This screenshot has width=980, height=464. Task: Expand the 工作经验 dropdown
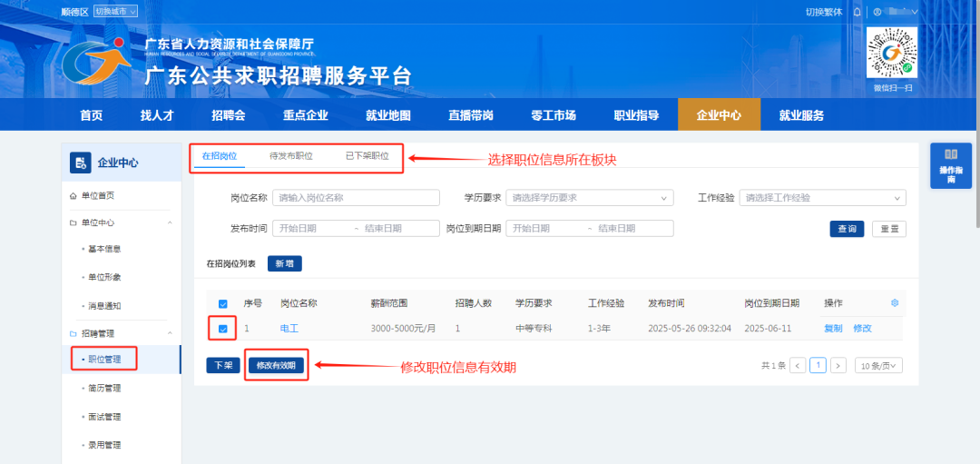pos(823,198)
